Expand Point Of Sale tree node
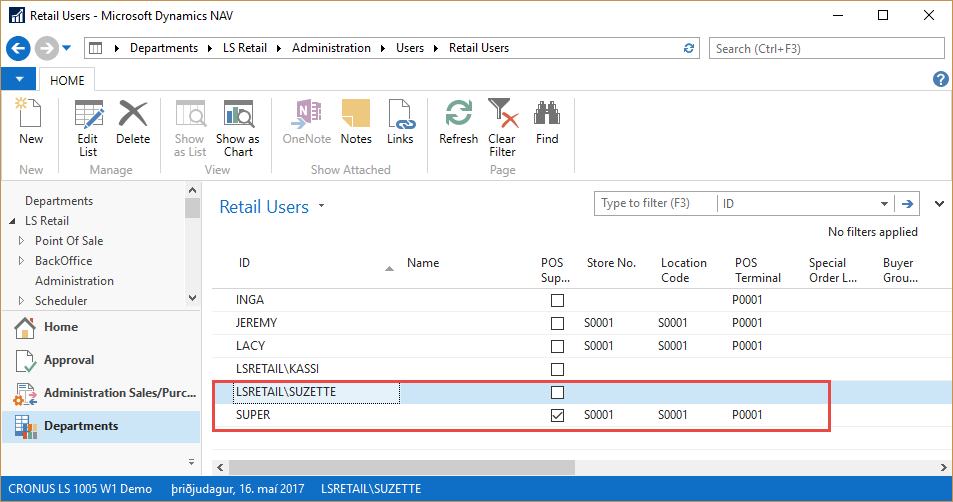 [x=22, y=241]
